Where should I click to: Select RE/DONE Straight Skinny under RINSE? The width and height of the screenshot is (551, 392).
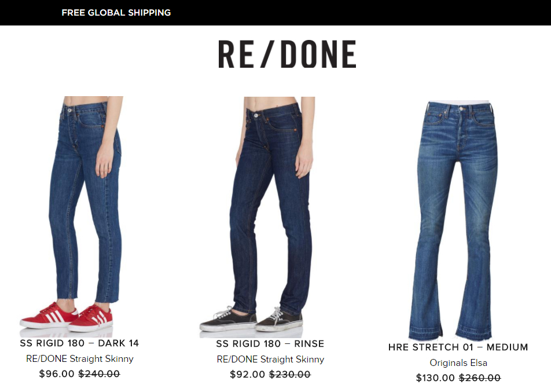pyautogui.click(x=270, y=360)
